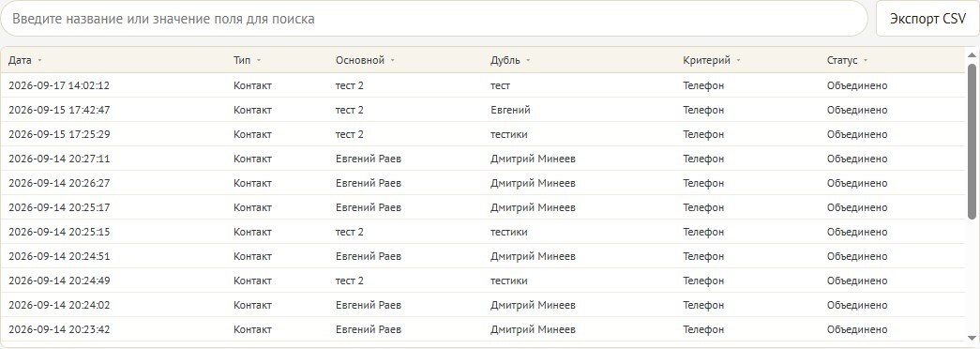Click the scrollbar up arrow
The width and height of the screenshot is (980, 349).
coord(972,55)
